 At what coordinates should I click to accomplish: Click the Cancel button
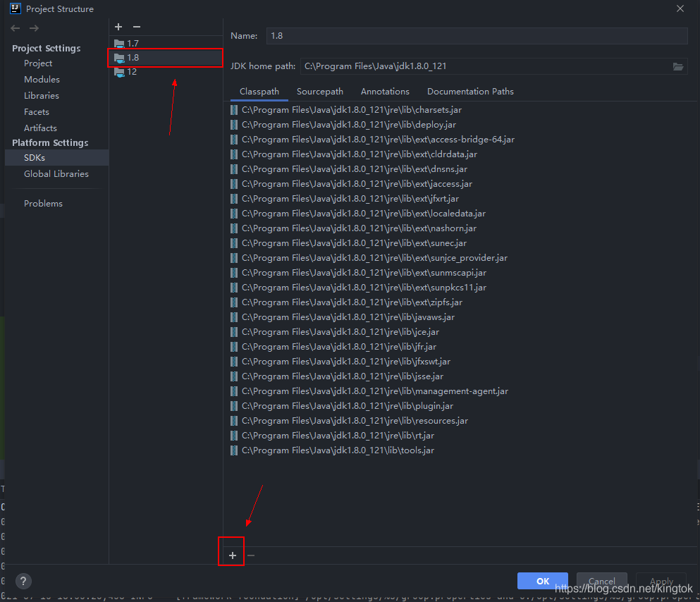tap(602, 581)
